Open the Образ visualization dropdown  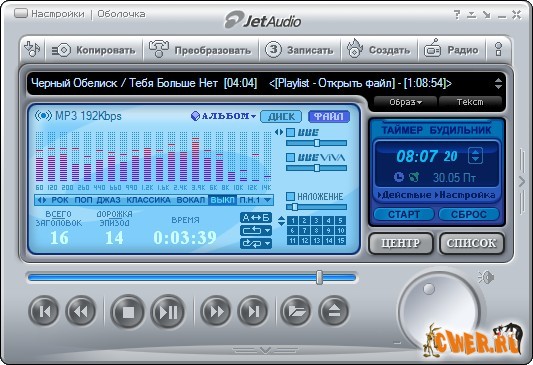pyautogui.click(x=405, y=102)
